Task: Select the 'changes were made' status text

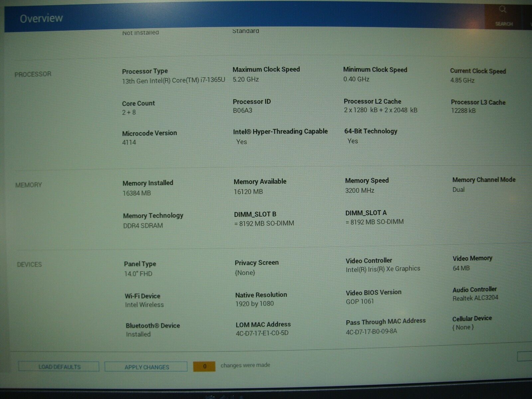Action: click(x=245, y=365)
